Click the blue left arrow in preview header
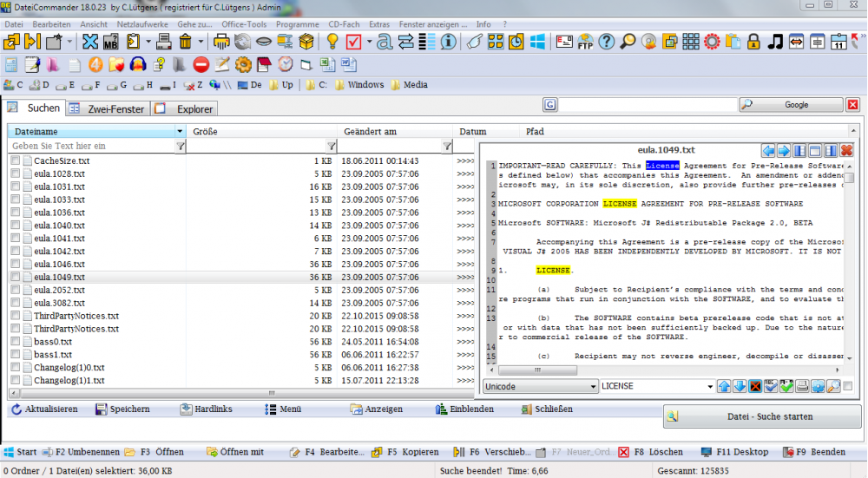Viewport: 868px width, 478px height. pos(767,151)
